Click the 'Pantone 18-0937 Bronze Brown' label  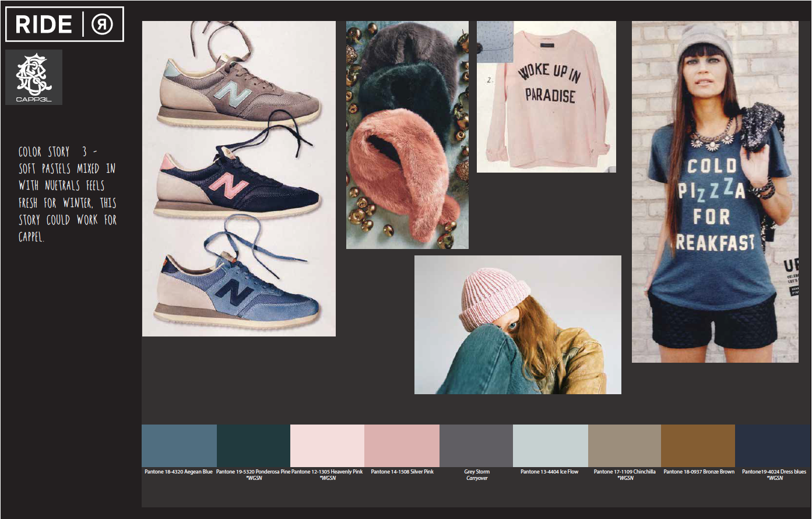699,472
